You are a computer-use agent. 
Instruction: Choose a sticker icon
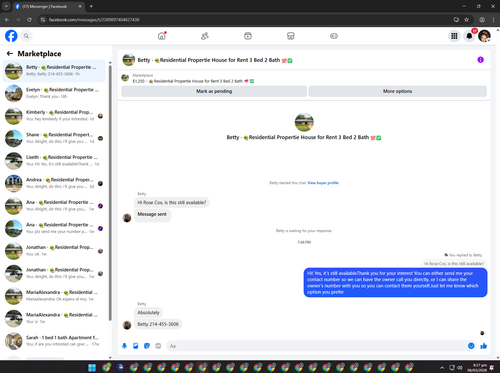click(147, 346)
